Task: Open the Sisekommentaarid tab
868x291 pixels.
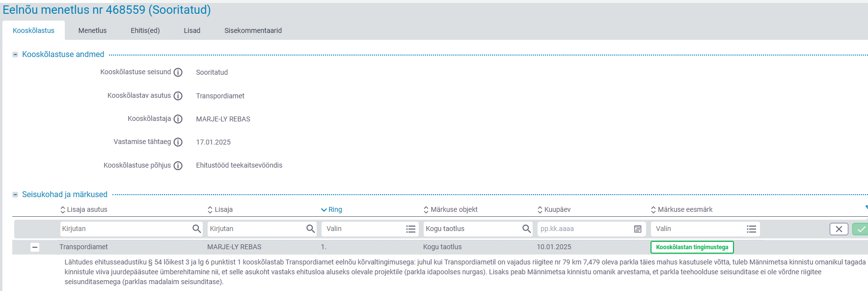Action: point(253,30)
